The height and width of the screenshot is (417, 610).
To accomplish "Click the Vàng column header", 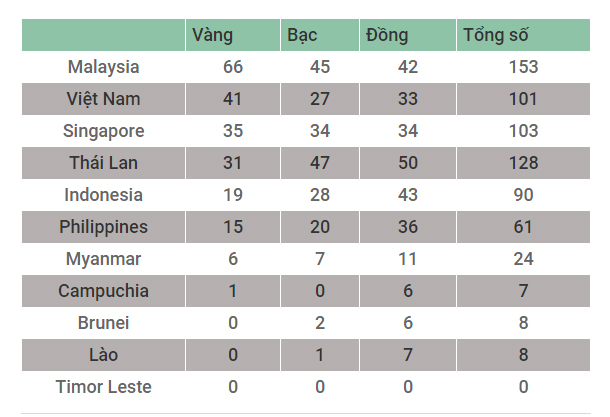I will point(212,35).
